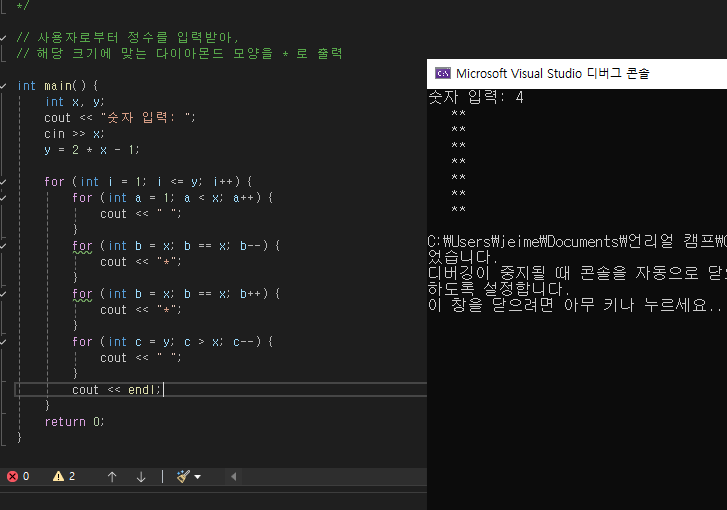Click the comment about 다이아몬드 모양
Screen dimensions: 727x510
pyautogui.click(x=179, y=53)
